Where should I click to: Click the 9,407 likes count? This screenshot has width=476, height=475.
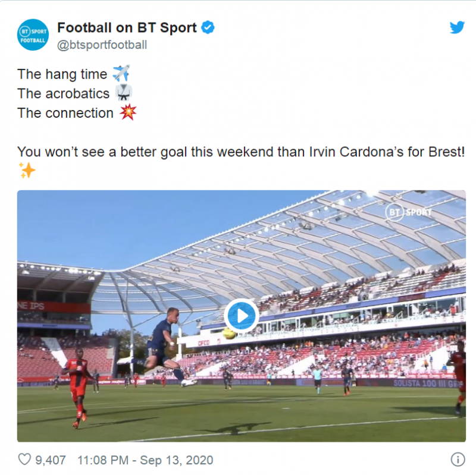51,460
